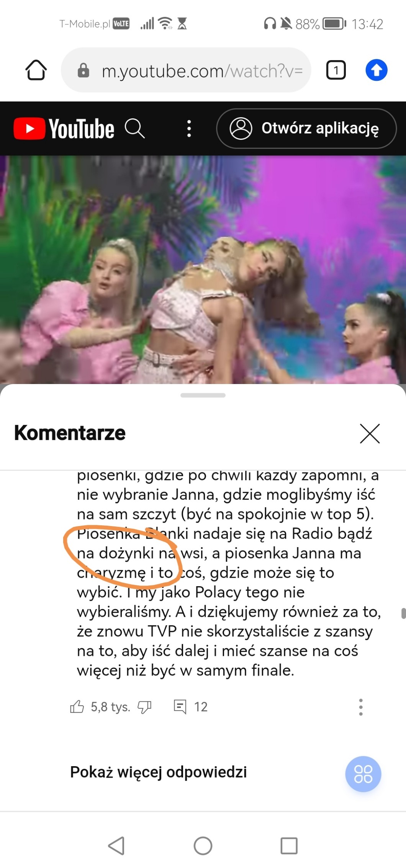Tap Android back navigation button
Image resolution: width=406 pixels, height=868 pixels.
coord(116,845)
